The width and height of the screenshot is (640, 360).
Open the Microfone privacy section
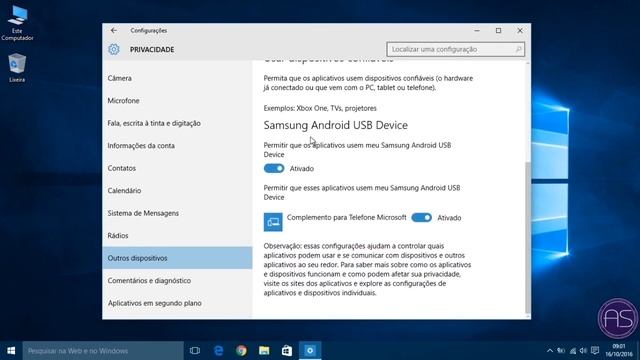177,100
